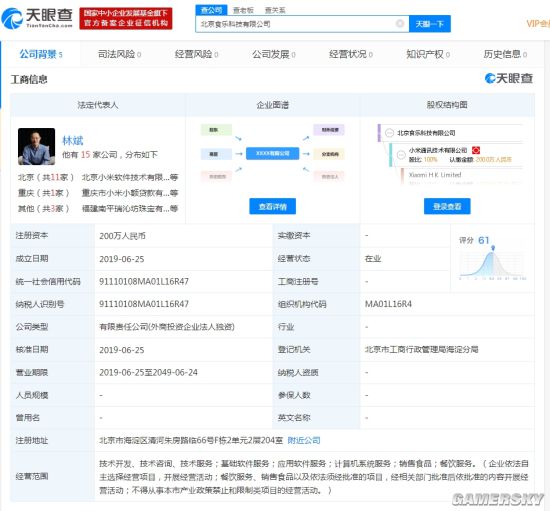
Task: Click the red flag icon beside 小米通讯技术有限公司
Action: click(x=476, y=150)
